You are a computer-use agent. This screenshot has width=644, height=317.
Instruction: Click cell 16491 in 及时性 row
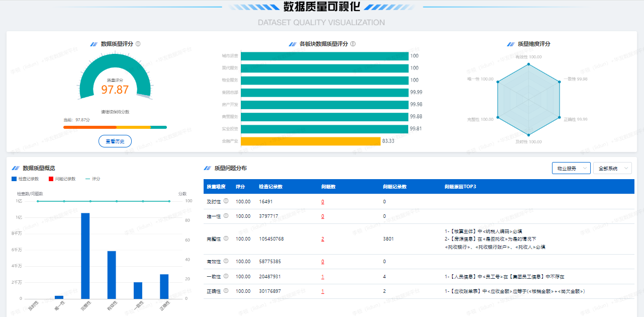(266, 202)
